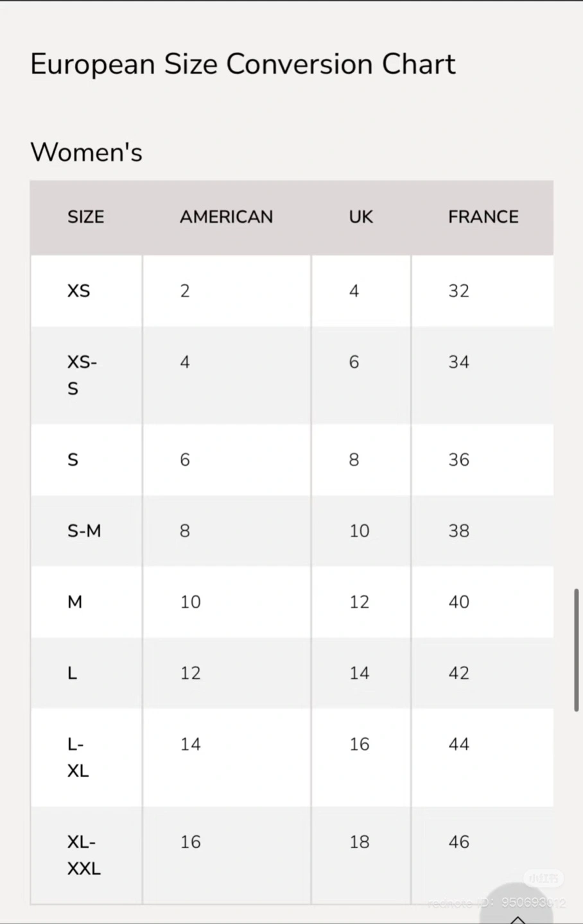Click France size 32 cell
Screen dimensions: 583x924
[458, 291]
